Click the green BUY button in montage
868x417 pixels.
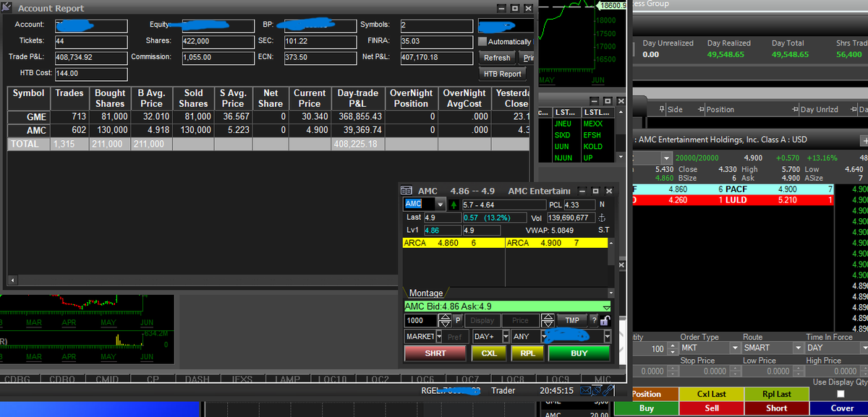[x=579, y=353]
